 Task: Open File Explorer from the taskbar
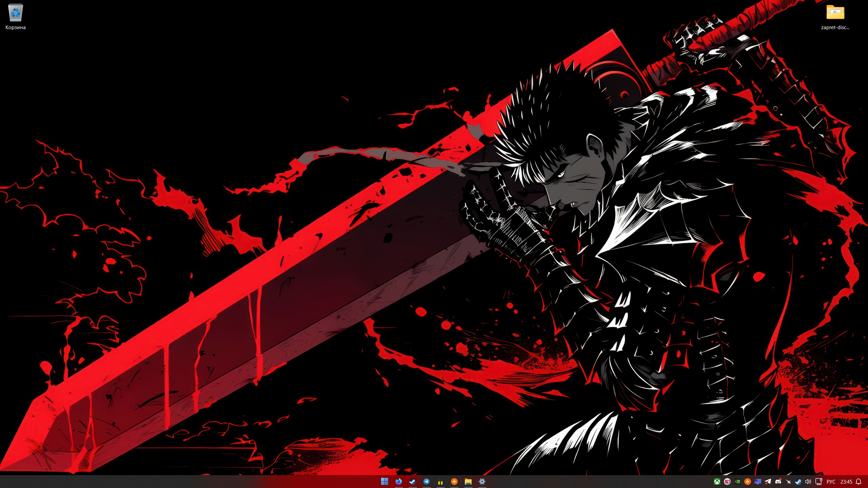tap(468, 482)
